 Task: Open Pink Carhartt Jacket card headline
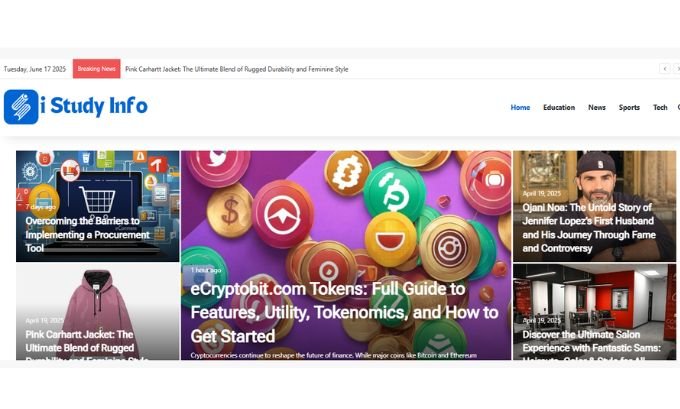tap(87, 346)
